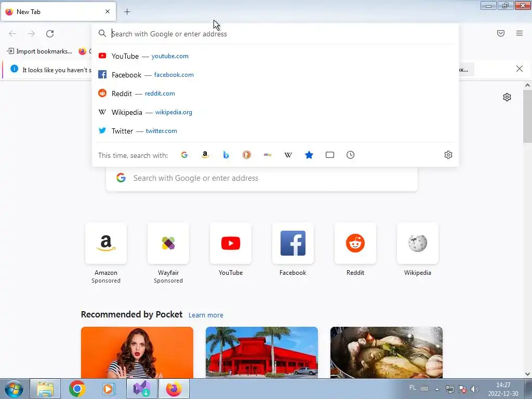
Task: Focus the address bar input
Action: pos(275,34)
